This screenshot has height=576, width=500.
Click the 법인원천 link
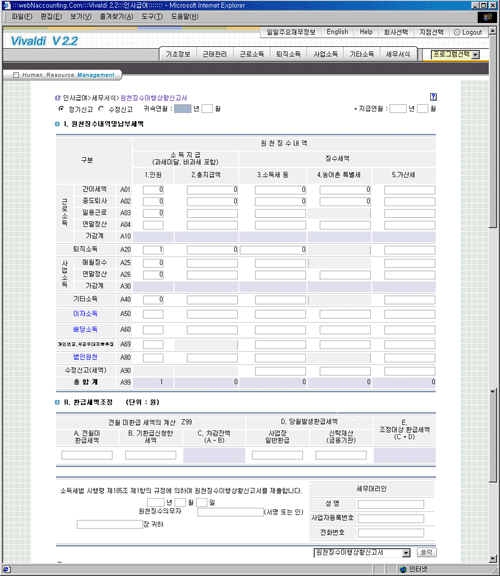click(x=85, y=357)
